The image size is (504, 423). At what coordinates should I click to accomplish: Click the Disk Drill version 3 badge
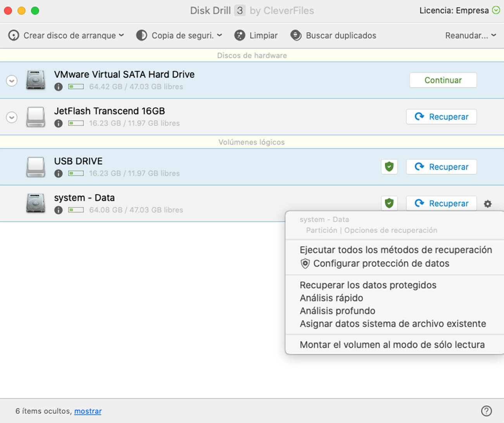click(x=240, y=10)
